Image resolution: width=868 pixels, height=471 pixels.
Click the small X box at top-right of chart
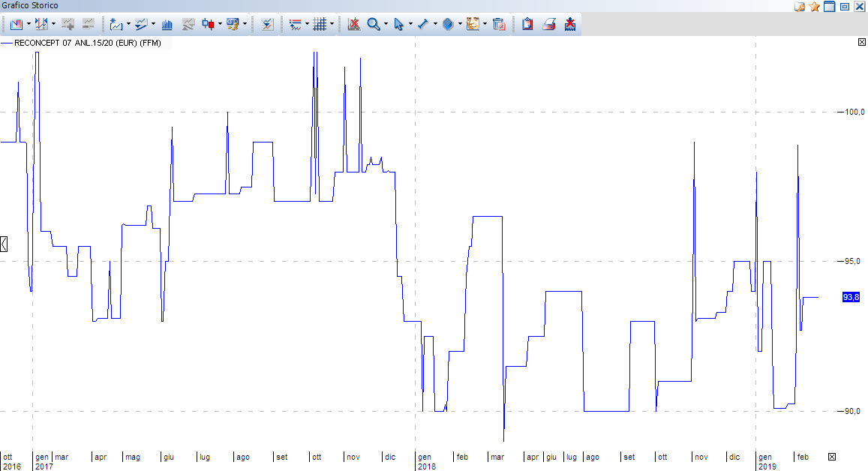(861, 43)
